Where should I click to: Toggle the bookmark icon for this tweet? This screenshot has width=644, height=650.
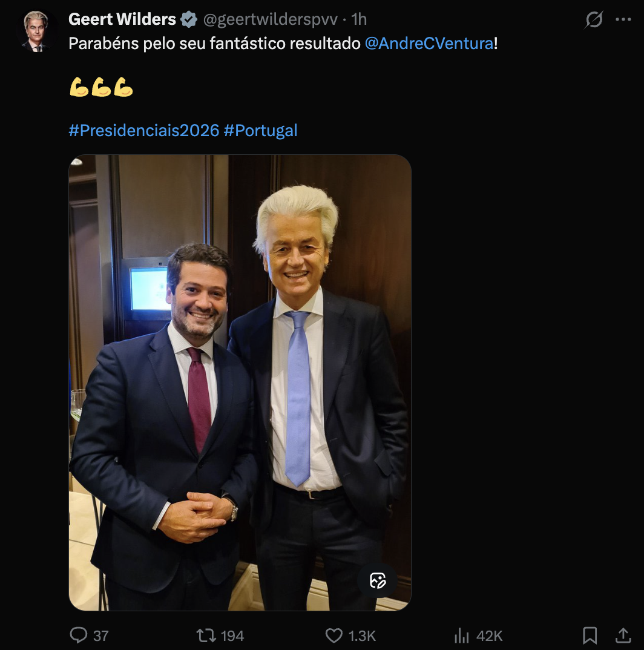click(590, 635)
